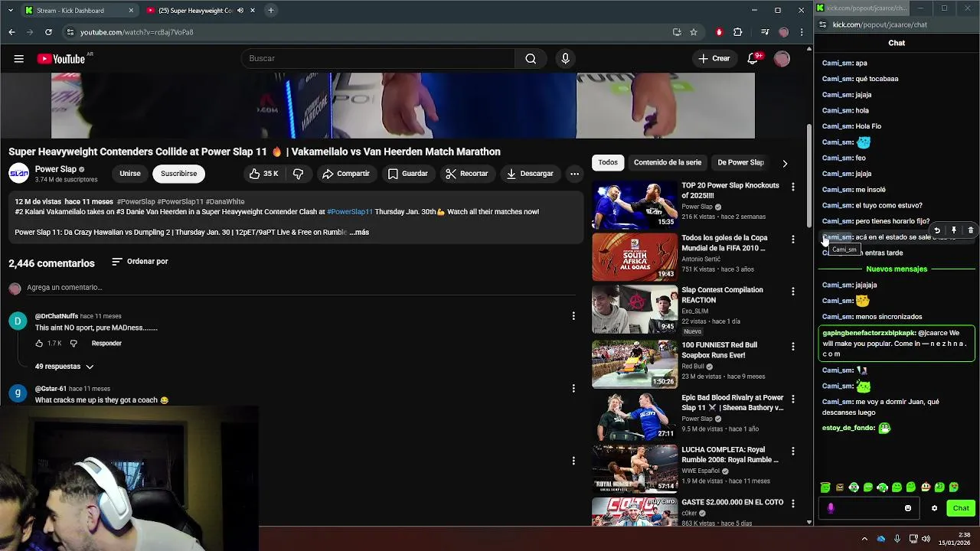Click the YouTube page vertical scrollbar
980x551 pixels.
pos(809,178)
